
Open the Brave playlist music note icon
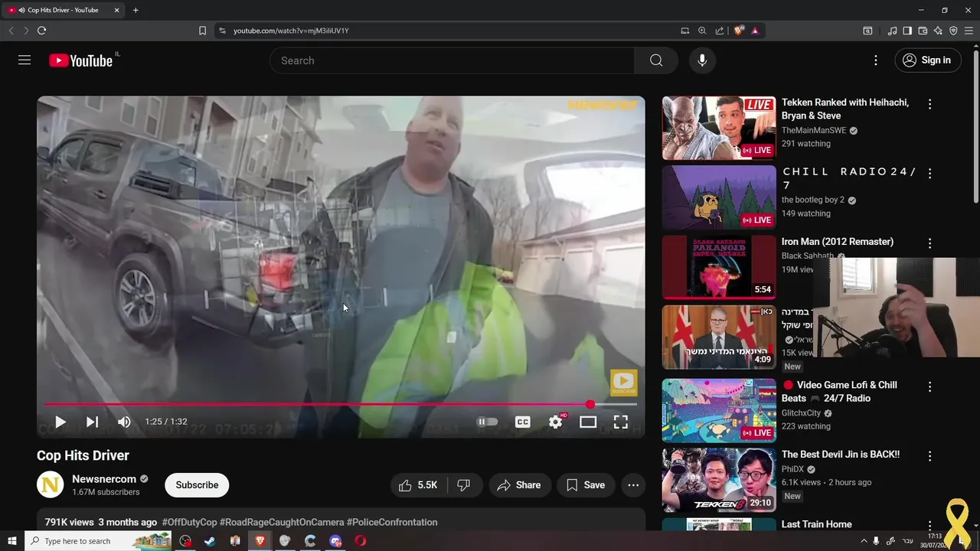click(892, 31)
